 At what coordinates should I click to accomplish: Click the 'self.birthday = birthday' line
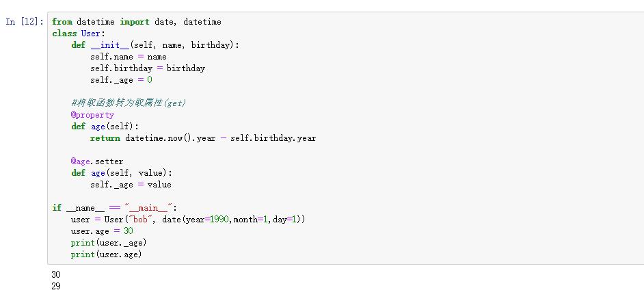(147, 68)
